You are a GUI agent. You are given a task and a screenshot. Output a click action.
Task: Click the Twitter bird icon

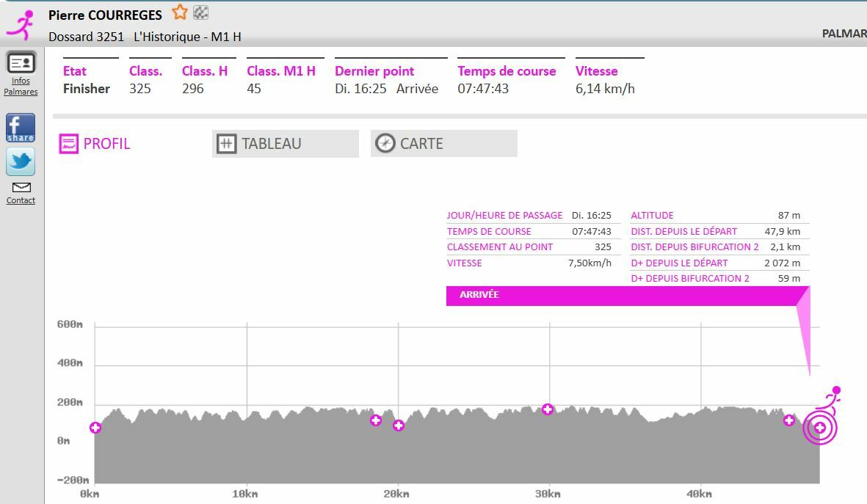click(x=21, y=161)
